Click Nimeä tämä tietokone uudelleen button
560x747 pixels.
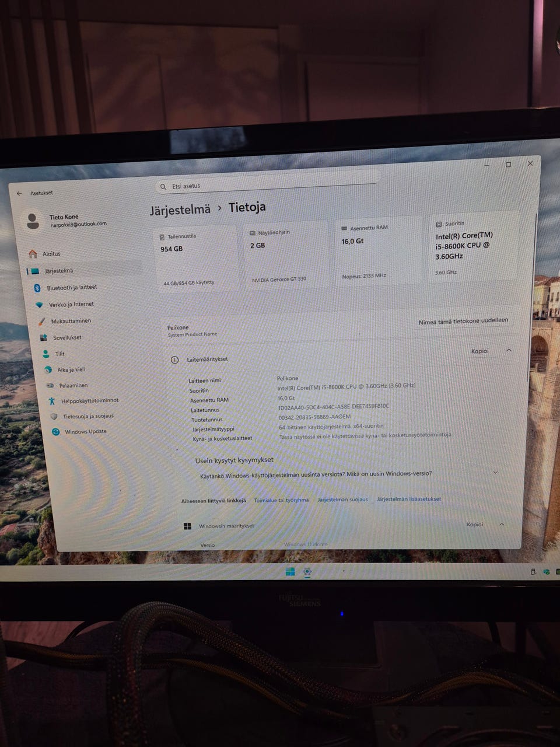(x=464, y=321)
